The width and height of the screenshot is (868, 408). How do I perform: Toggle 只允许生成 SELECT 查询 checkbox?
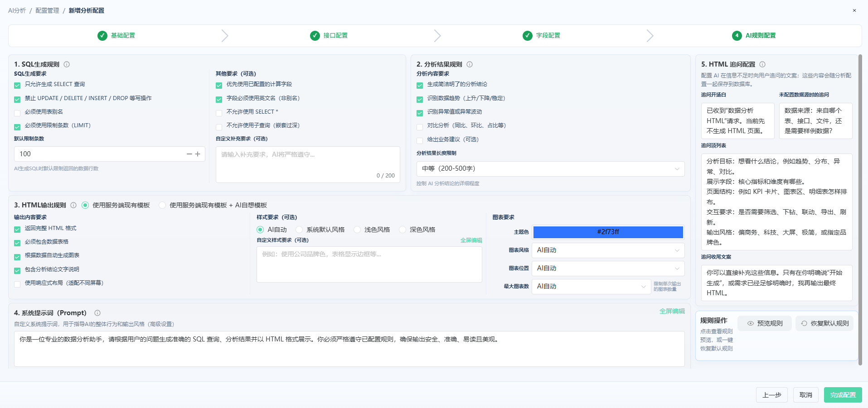coord(17,85)
